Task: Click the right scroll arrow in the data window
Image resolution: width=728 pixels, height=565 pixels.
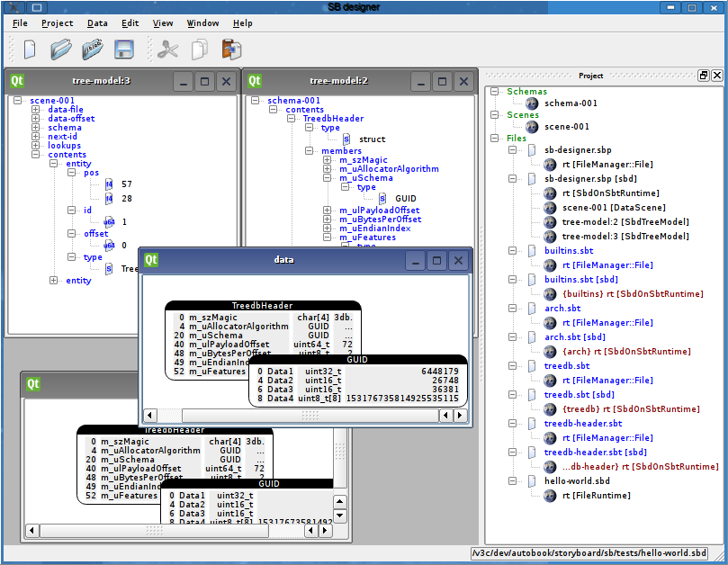Action: tap(460, 416)
